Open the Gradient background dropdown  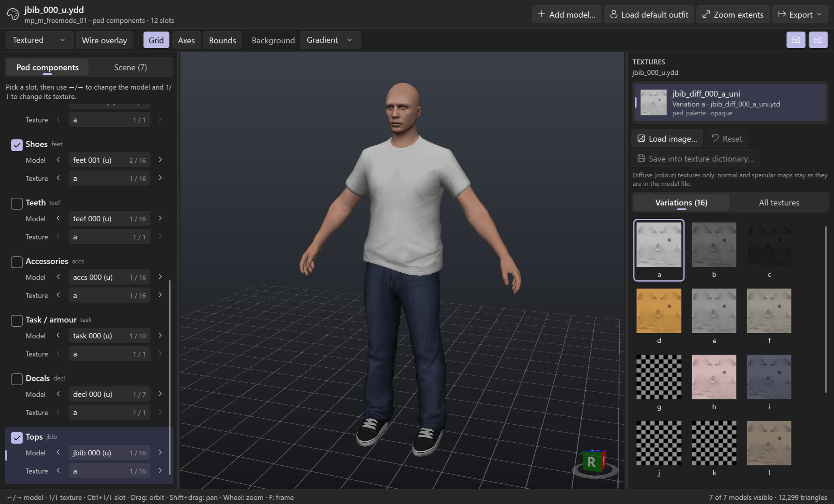pyautogui.click(x=330, y=40)
